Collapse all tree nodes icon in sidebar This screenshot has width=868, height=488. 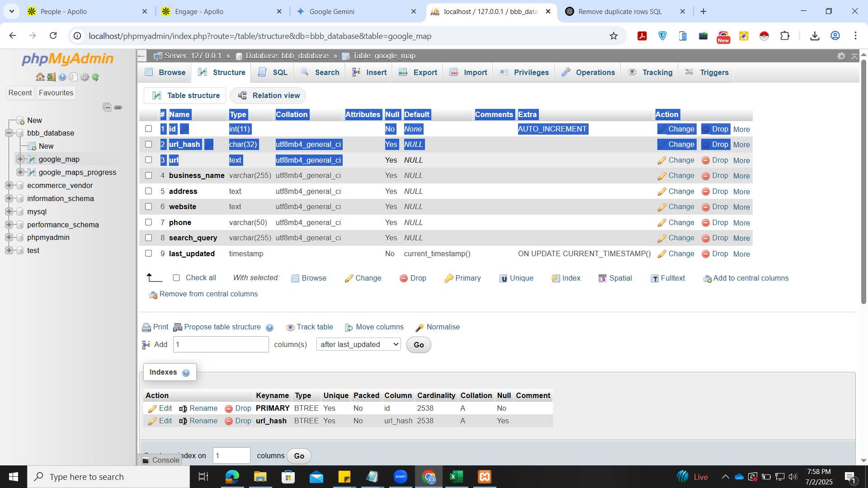(x=107, y=107)
